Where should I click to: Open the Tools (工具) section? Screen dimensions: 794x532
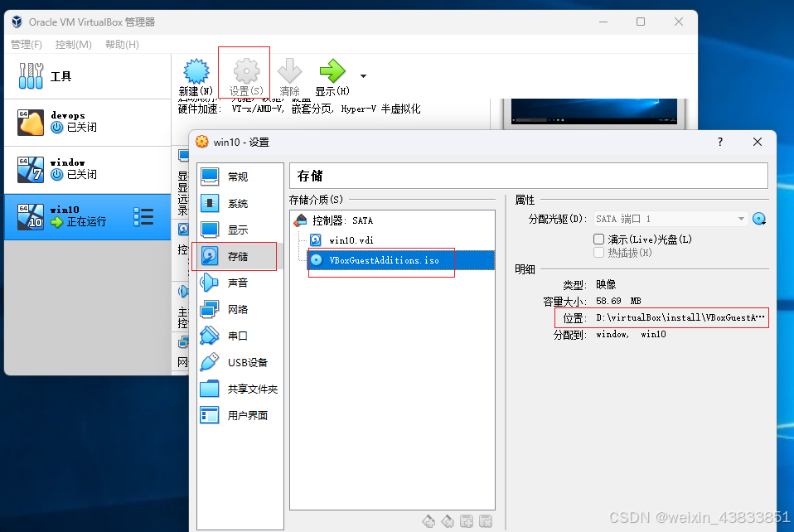click(88, 76)
